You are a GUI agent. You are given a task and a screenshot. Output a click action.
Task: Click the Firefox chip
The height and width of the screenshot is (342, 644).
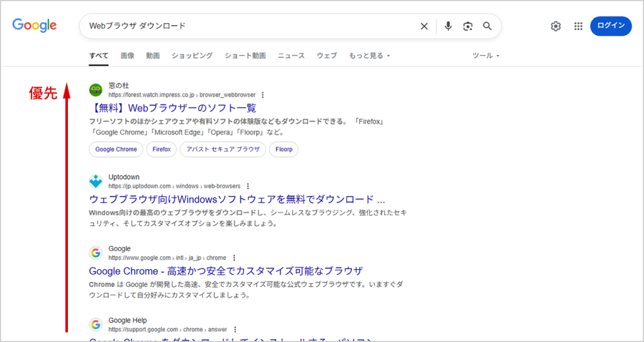pyautogui.click(x=162, y=150)
